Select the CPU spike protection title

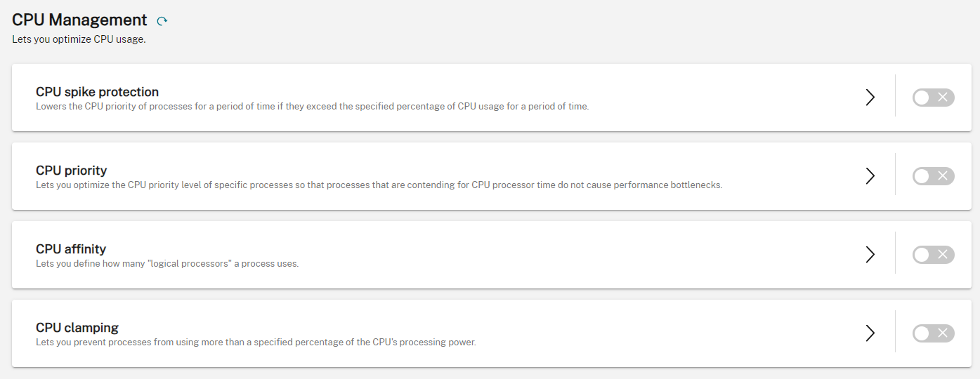coord(97,92)
